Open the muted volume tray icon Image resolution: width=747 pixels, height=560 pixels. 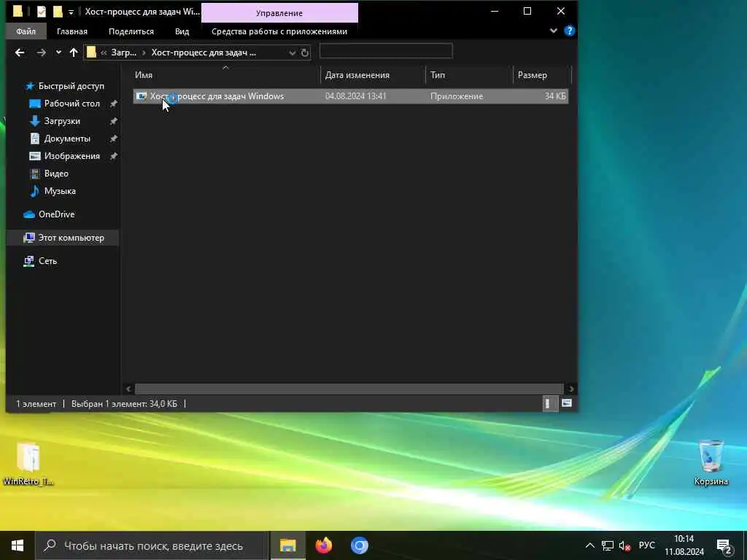624,545
